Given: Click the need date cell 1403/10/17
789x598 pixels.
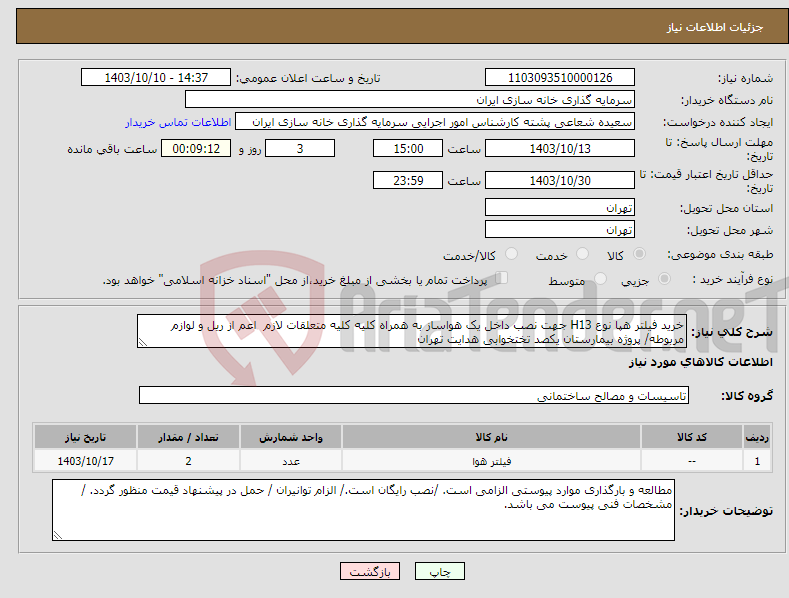Looking at the screenshot, I should click(x=86, y=461).
